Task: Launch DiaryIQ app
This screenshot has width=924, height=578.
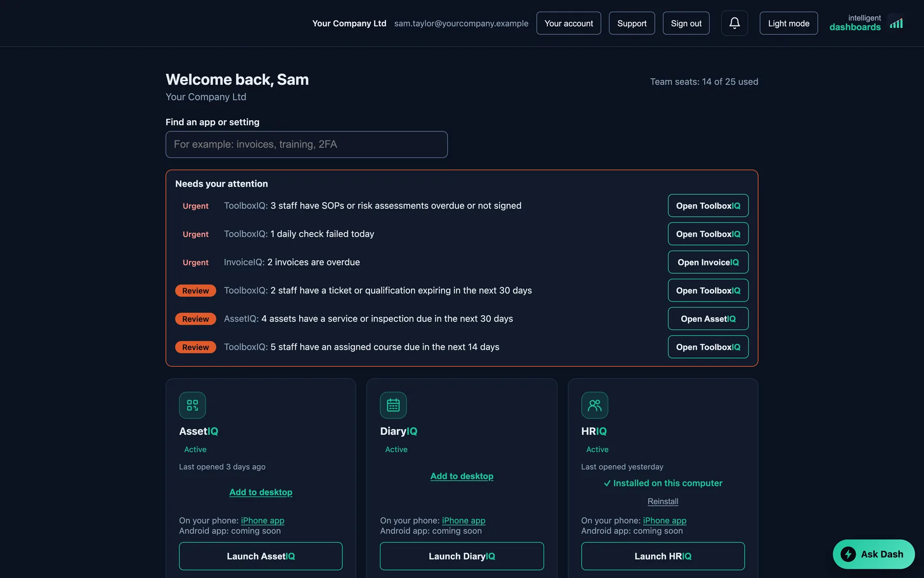Action: click(462, 556)
